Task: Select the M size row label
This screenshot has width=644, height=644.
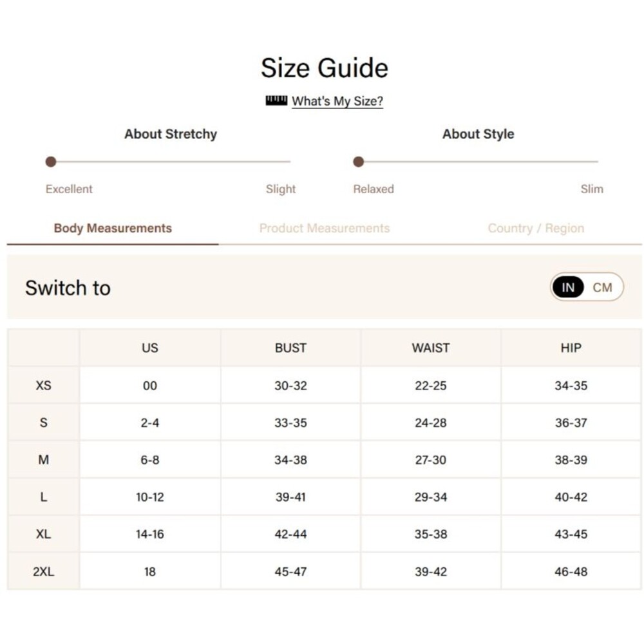Action: coord(44,460)
